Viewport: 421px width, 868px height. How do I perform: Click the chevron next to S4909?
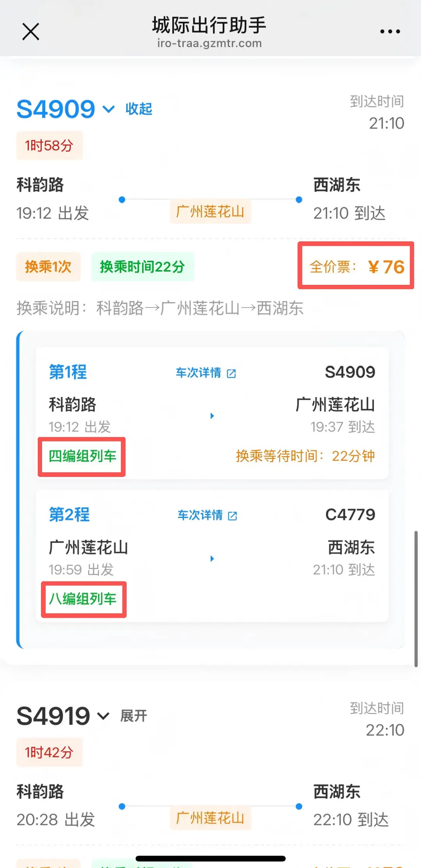pos(108,109)
